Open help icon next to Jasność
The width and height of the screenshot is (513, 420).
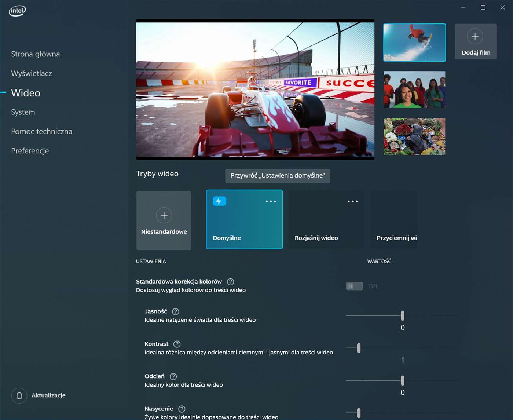[x=176, y=311]
